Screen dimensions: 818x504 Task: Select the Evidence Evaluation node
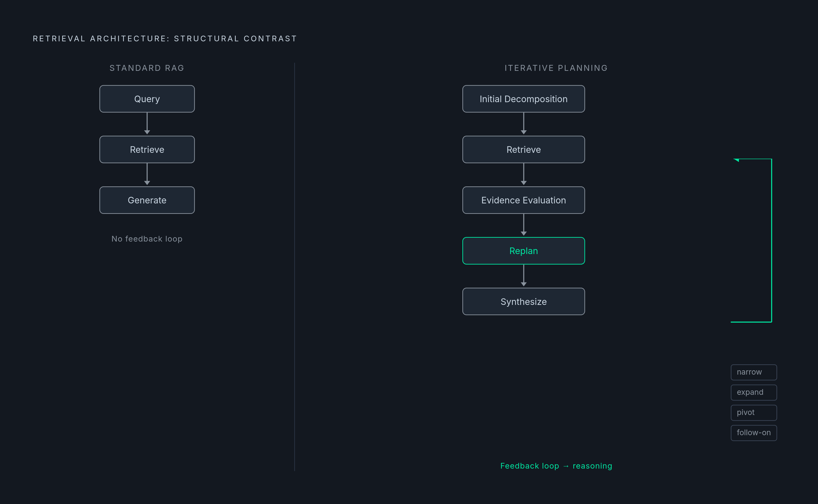tap(524, 200)
